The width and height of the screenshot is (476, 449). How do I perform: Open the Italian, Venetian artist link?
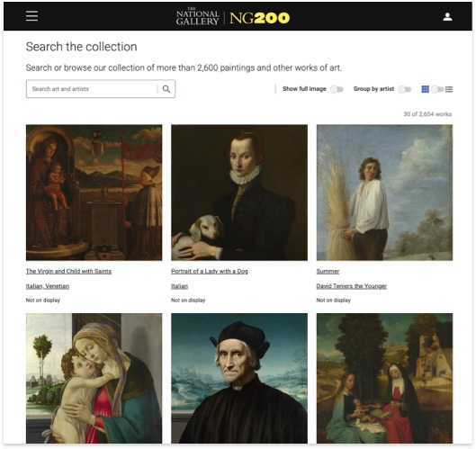48,286
